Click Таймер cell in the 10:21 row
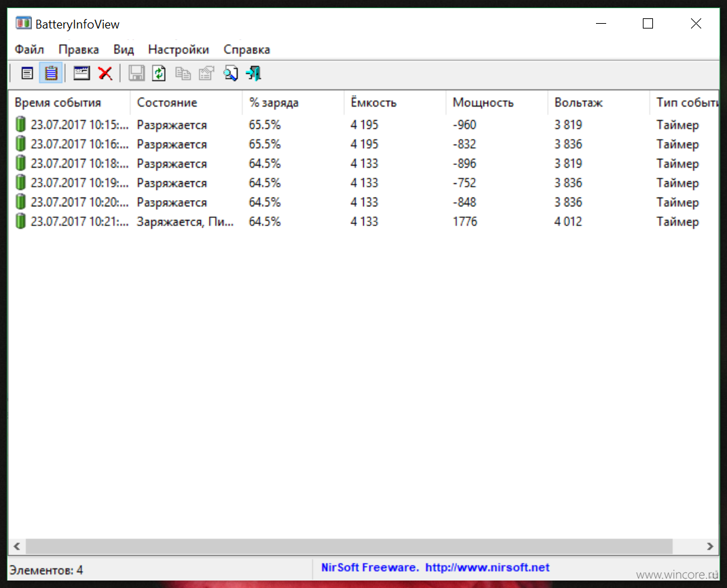 677,222
